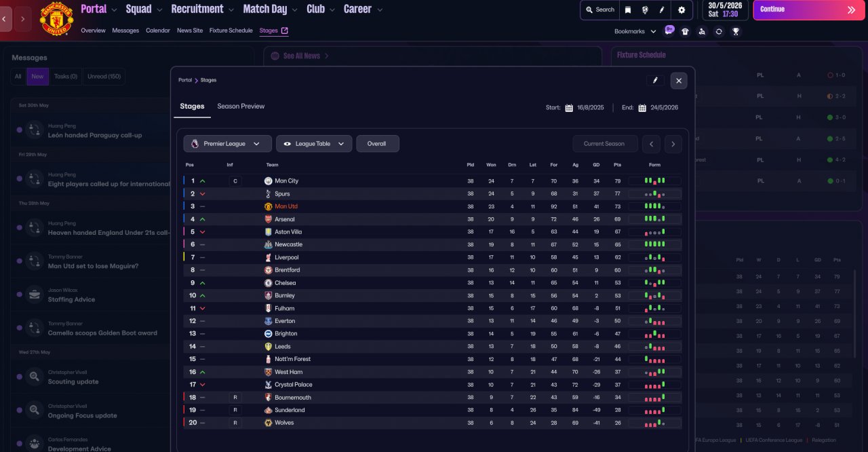
Task: Click the Current Season button
Action: tap(604, 144)
